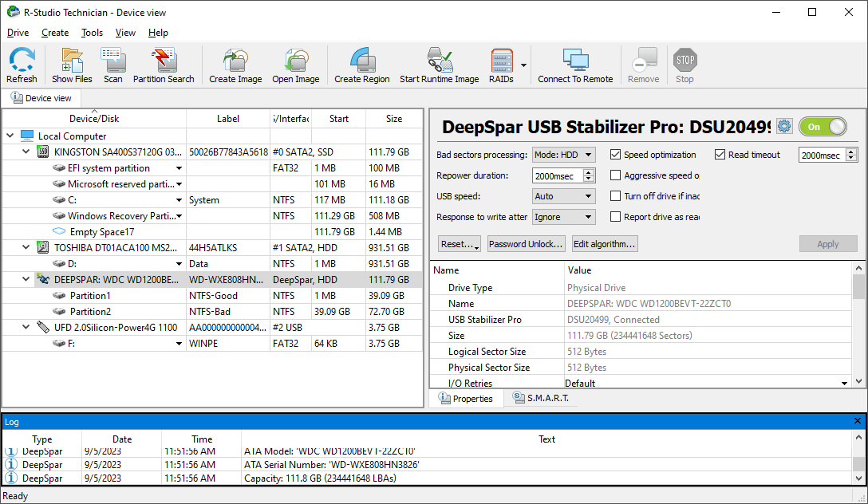Select the Local Computer icon
The width and height of the screenshot is (868, 504).
click(27, 136)
